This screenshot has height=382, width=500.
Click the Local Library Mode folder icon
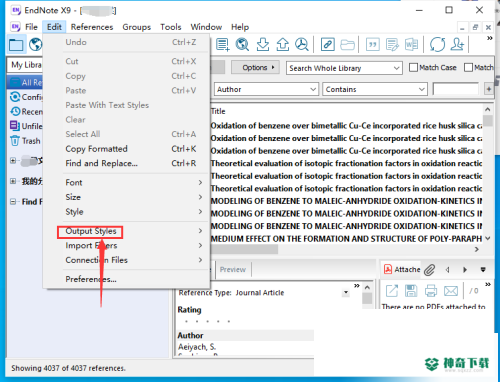(16, 45)
